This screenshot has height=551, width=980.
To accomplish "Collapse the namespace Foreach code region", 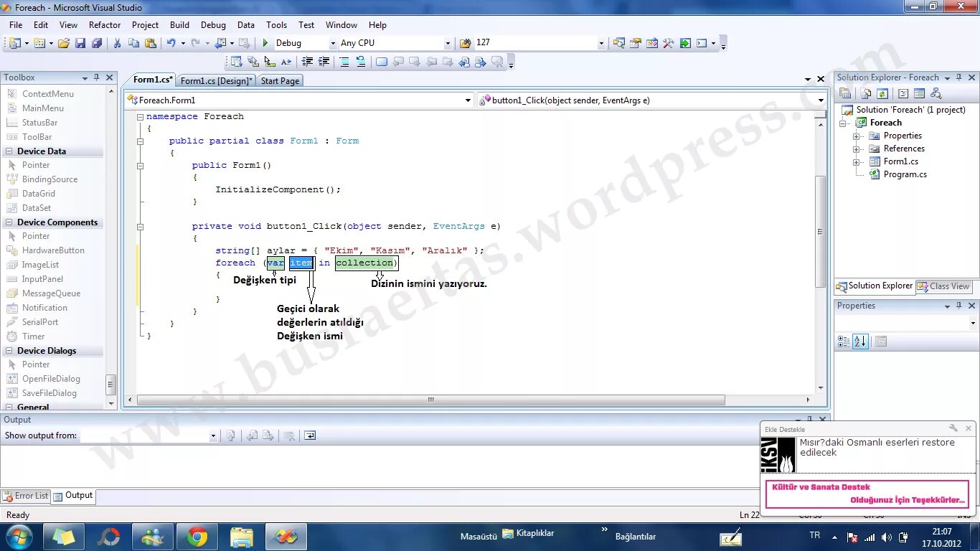I will (141, 116).
